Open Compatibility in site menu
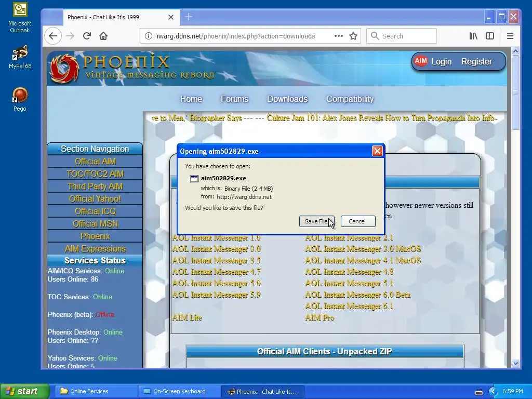Image resolution: width=532 pixels, height=399 pixels. point(350,99)
